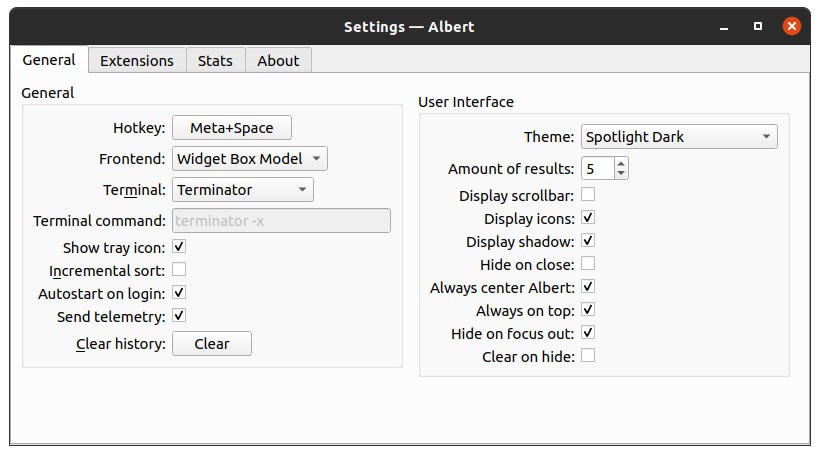Toggle the Always on top checkbox

(x=588, y=310)
